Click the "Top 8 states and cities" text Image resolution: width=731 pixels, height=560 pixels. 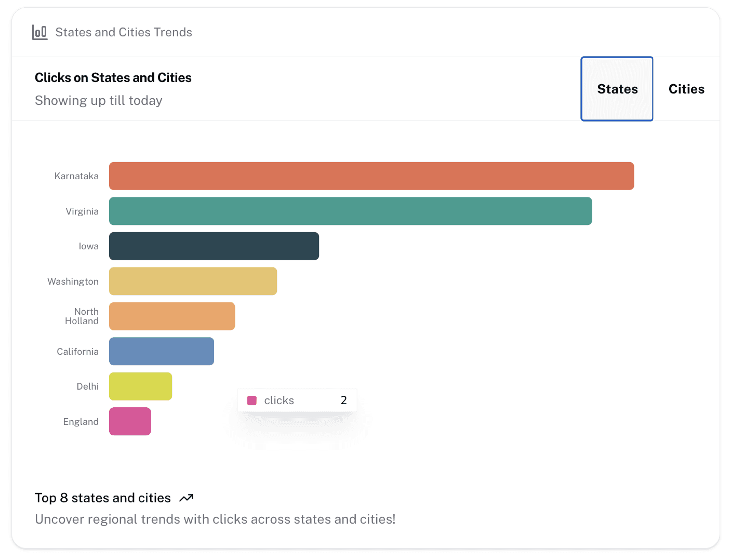click(102, 498)
